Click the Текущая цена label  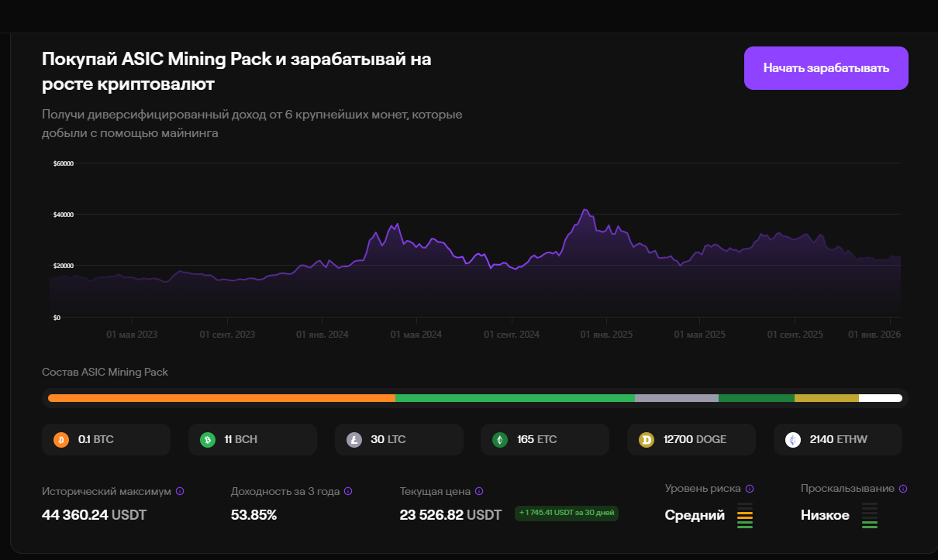tap(436, 491)
